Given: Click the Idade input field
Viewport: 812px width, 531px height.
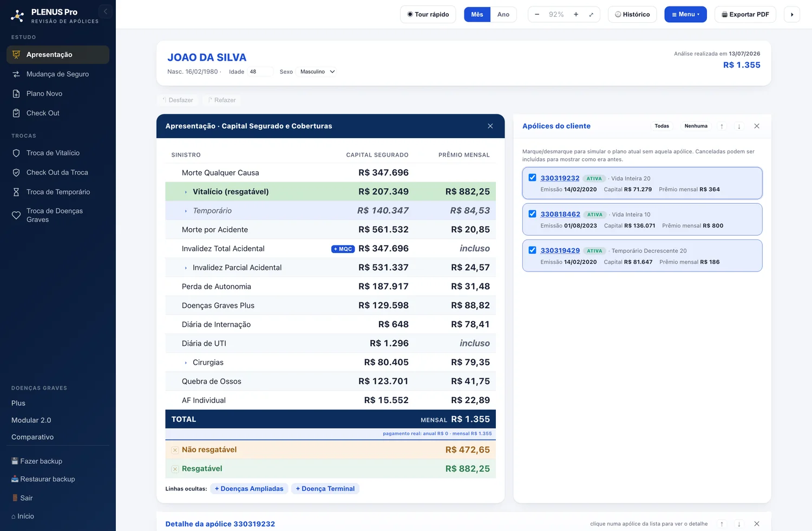Looking at the screenshot, I should [x=260, y=72].
